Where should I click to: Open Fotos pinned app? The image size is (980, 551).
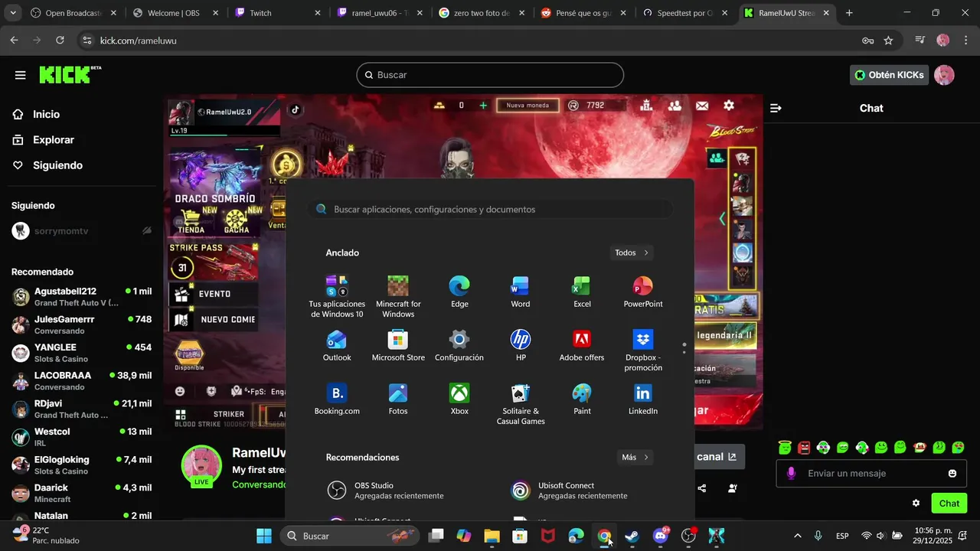click(x=398, y=399)
